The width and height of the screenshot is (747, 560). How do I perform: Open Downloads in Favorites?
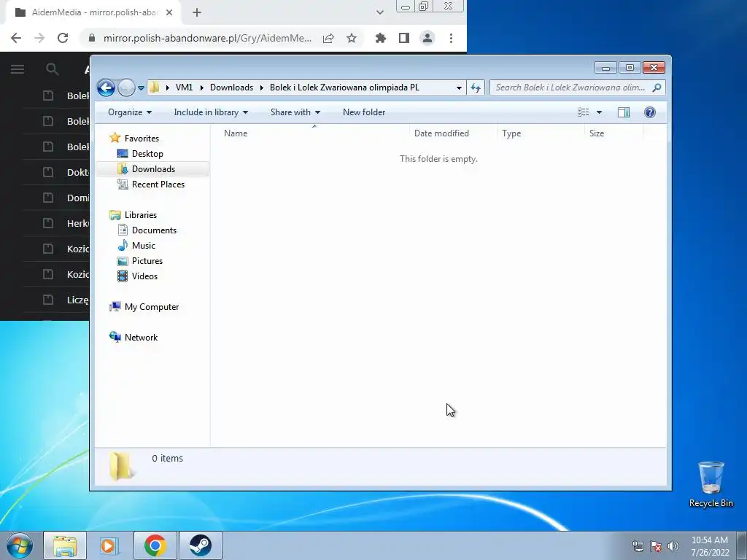(x=153, y=169)
